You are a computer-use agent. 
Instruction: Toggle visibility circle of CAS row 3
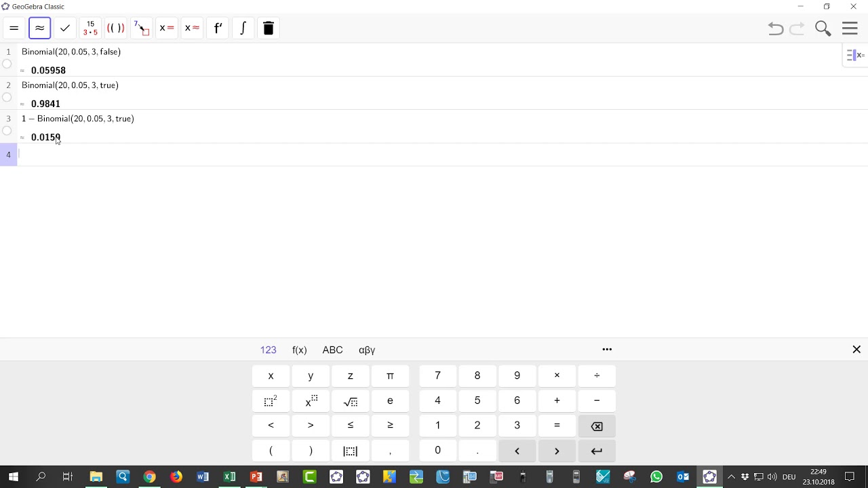7,131
